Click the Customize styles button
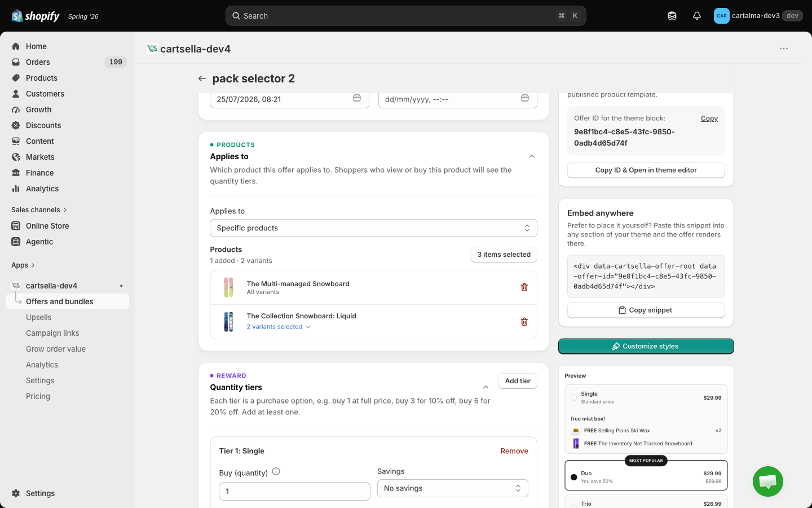The height and width of the screenshot is (508, 812). [x=646, y=346]
